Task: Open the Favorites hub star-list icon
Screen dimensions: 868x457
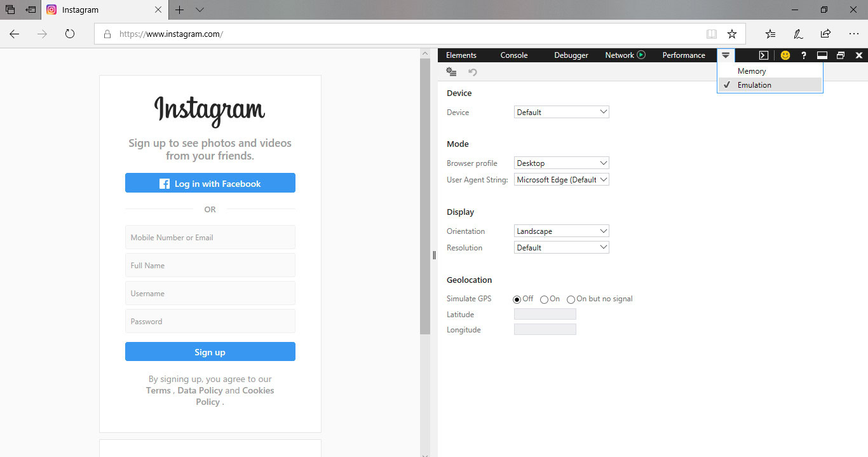Action: 770,34
